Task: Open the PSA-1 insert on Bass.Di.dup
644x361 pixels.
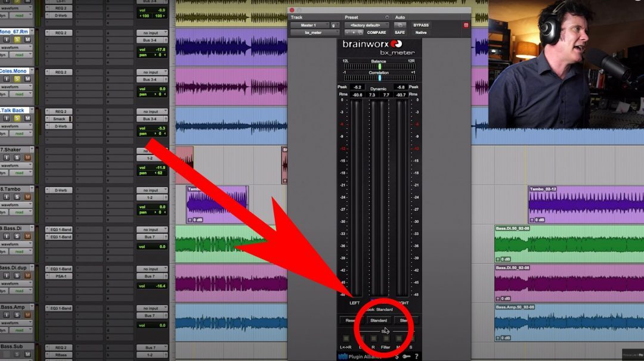Action: click(x=58, y=276)
